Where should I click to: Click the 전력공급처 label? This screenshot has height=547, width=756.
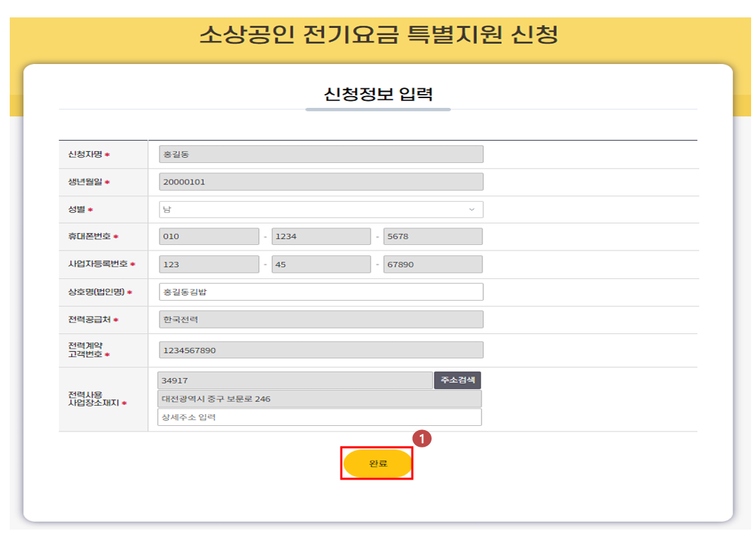[x=90, y=319]
